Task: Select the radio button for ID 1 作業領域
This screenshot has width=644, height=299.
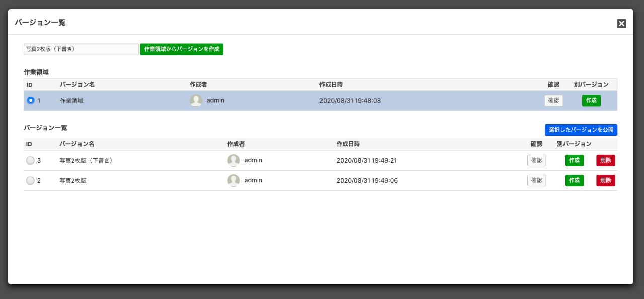Action: [31, 100]
